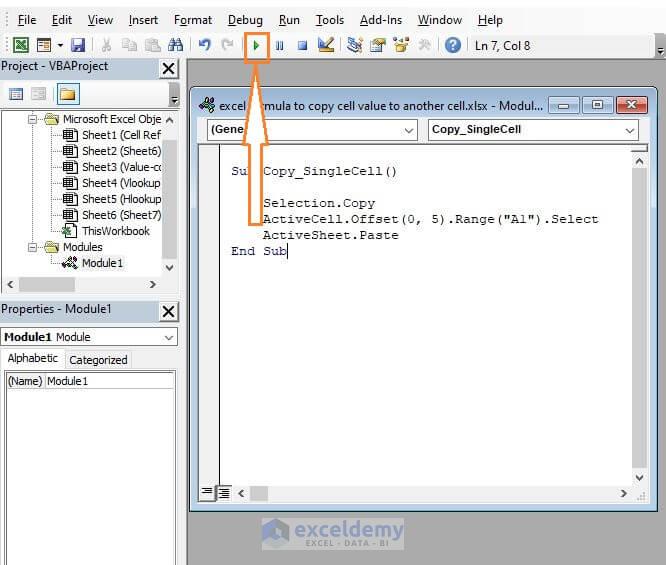The width and height of the screenshot is (666, 565).
Task: Save the workbook with the floppy icon
Action: click(x=78, y=45)
